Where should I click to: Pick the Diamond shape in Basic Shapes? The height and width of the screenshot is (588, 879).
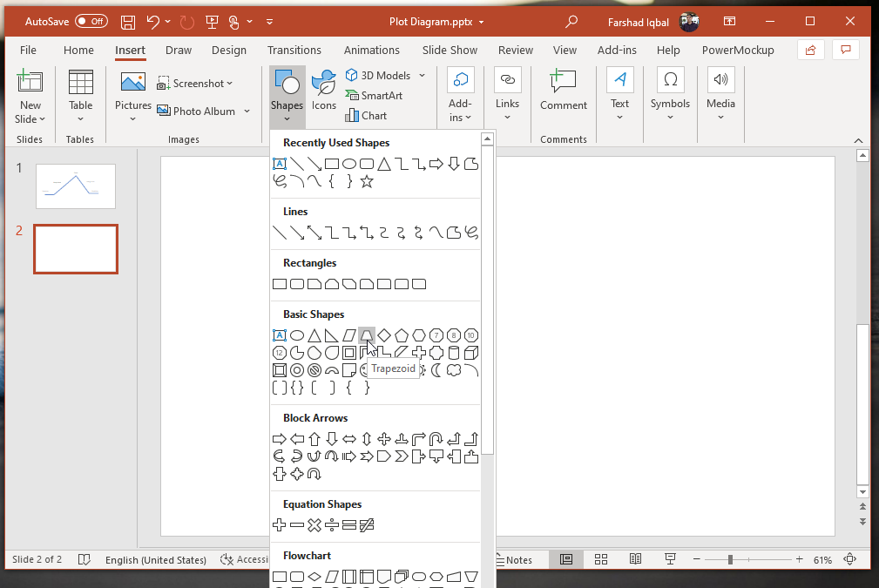coord(384,335)
